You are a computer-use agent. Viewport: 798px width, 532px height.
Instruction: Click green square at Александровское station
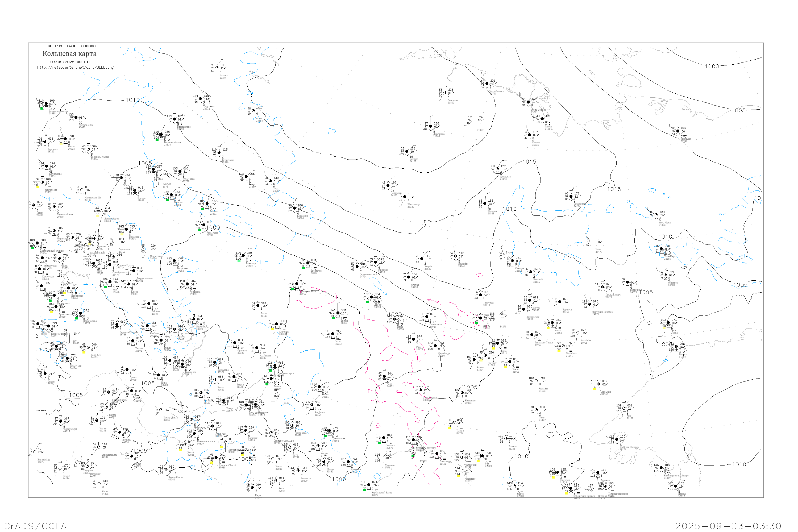pos(42,108)
